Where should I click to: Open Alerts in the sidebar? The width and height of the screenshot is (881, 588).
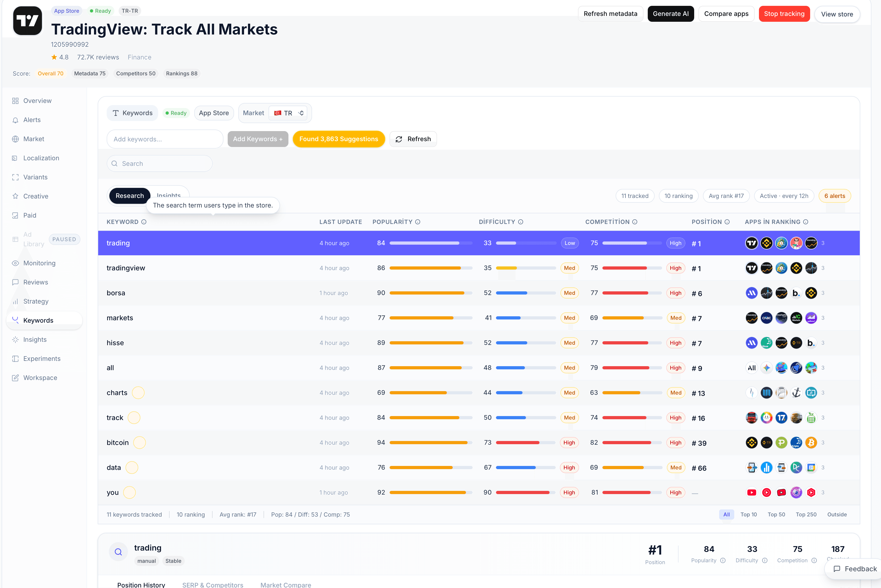pyautogui.click(x=32, y=120)
